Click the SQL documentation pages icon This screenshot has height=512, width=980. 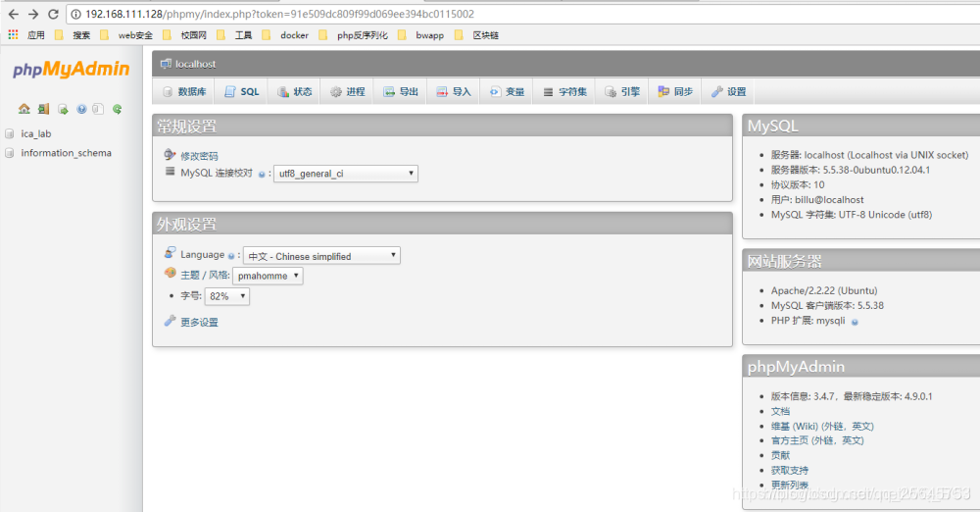click(98, 109)
